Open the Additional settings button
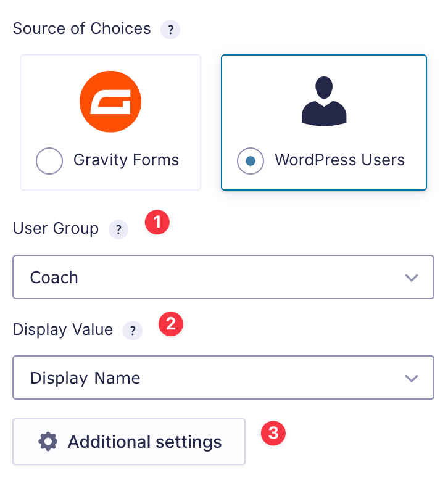This screenshot has height=491, width=448. pyautogui.click(x=129, y=442)
